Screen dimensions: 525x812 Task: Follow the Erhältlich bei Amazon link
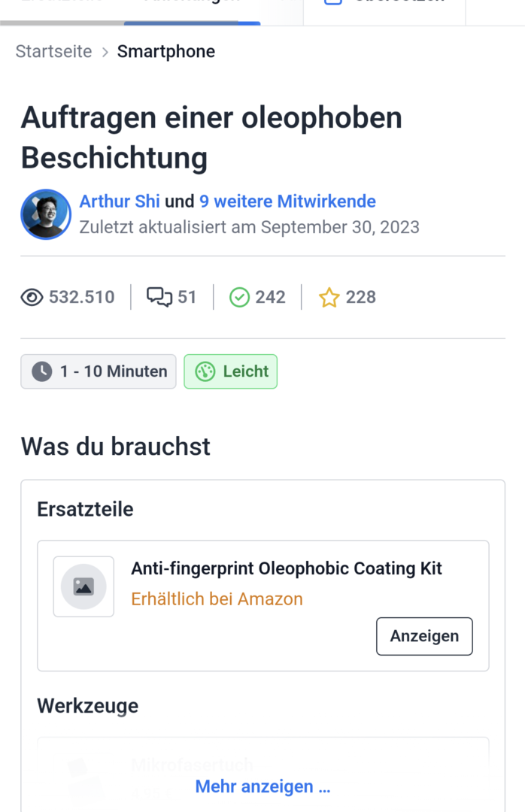pos(217,599)
